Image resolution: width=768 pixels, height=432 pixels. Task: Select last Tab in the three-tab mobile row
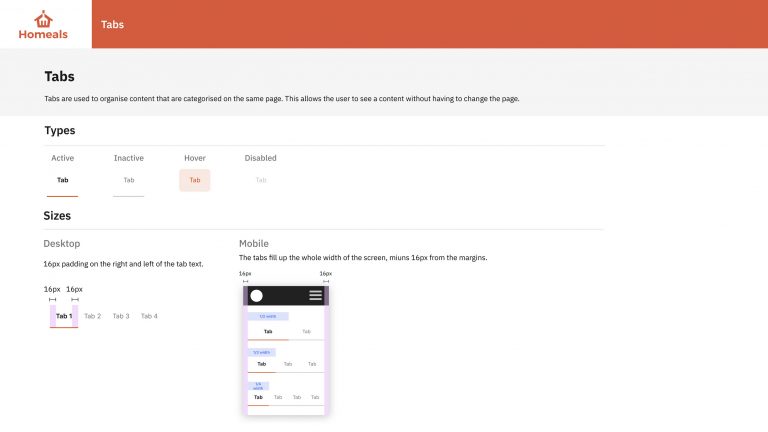312,364
